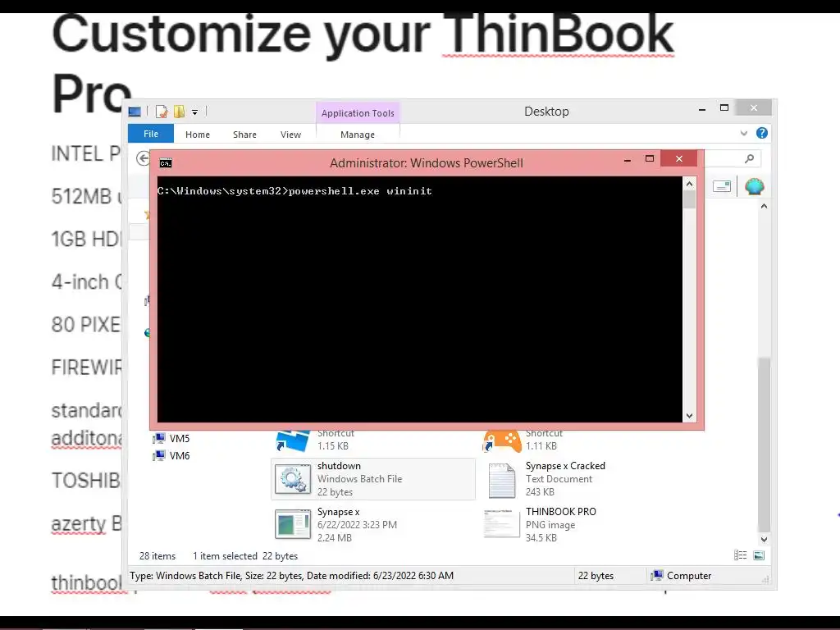Switch to the Home ribbon tab
Viewport: 840px width, 630px height.
coord(198,135)
